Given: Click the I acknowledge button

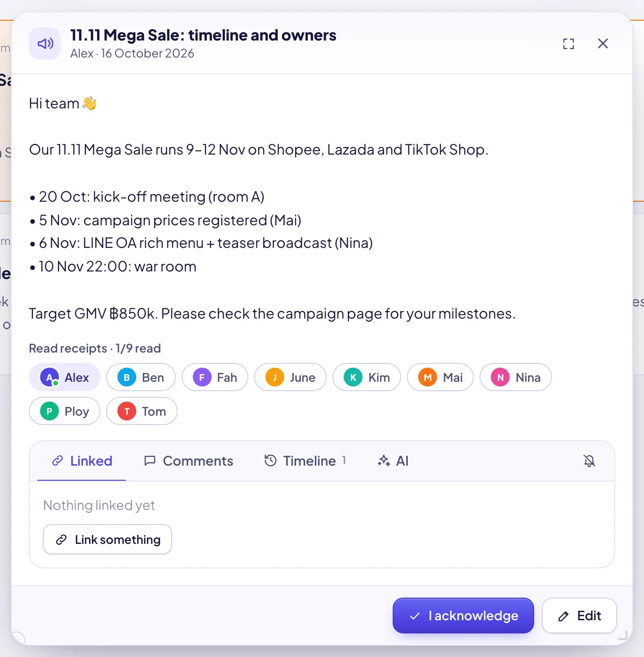Looking at the screenshot, I should pos(463,616).
